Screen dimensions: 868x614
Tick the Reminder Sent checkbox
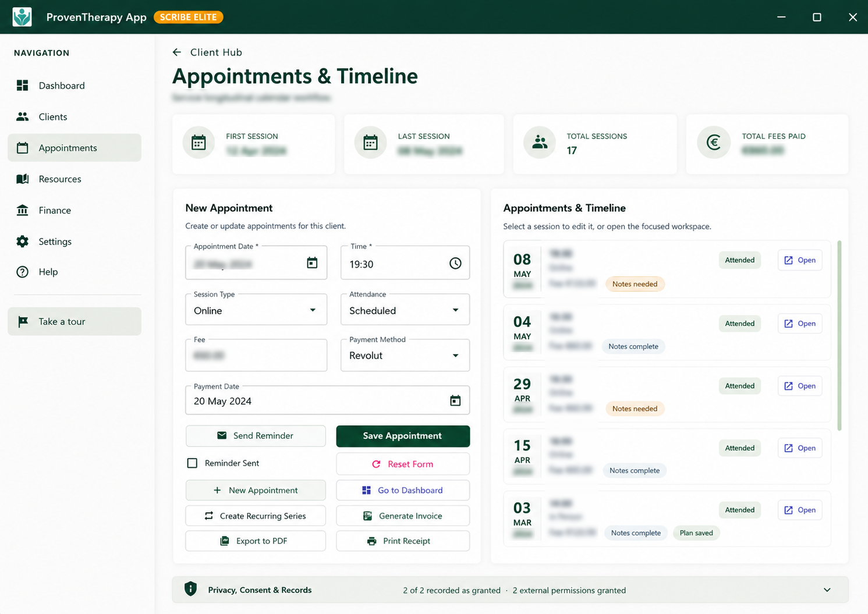pos(192,463)
